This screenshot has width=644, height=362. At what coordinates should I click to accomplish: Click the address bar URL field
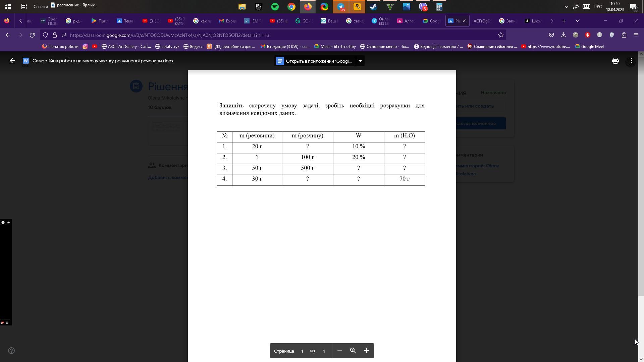click(x=268, y=35)
